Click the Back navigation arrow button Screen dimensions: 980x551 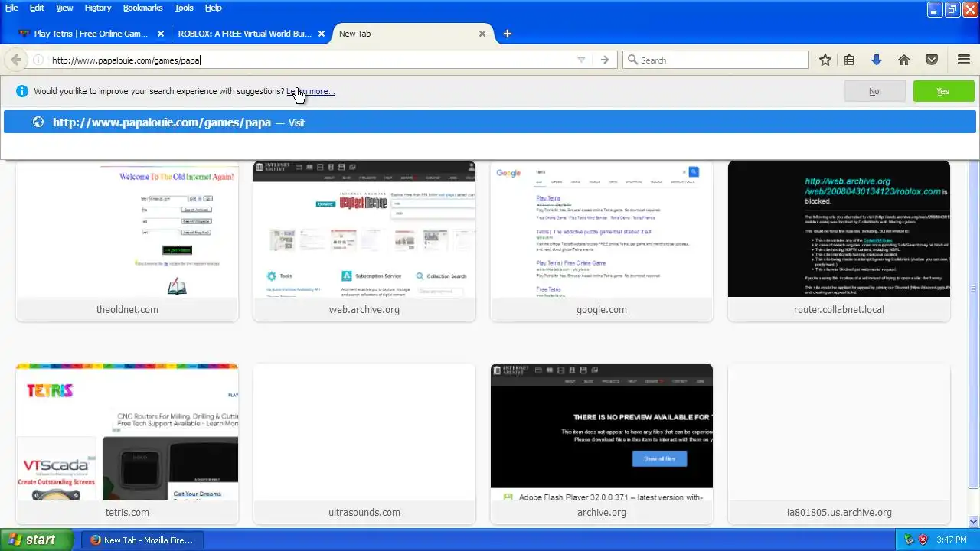click(15, 60)
